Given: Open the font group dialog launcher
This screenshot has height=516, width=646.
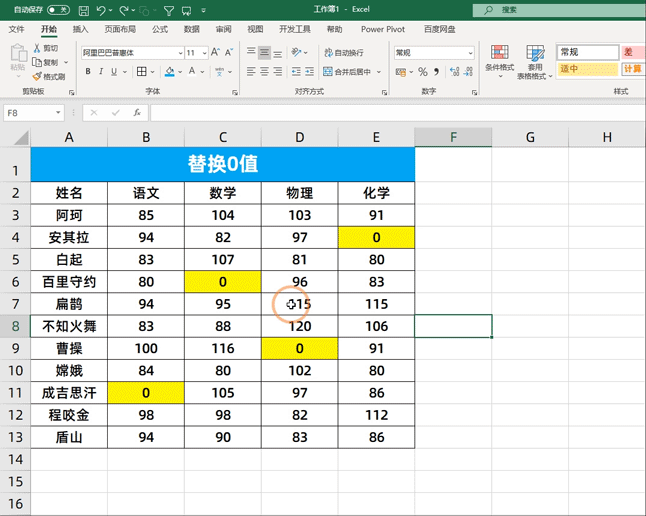Looking at the screenshot, I should [x=235, y=92].
